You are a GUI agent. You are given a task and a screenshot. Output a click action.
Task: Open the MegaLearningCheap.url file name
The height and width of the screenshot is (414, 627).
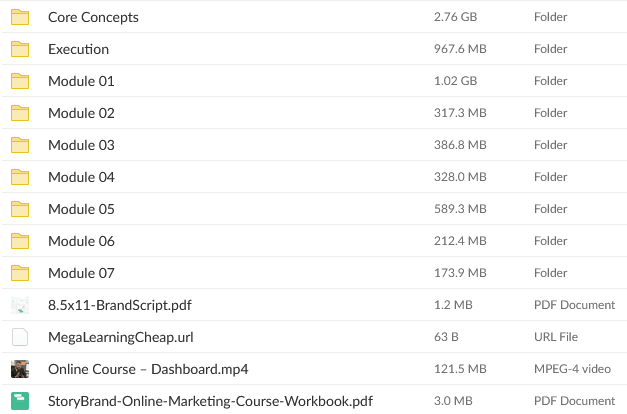[121, 337]
